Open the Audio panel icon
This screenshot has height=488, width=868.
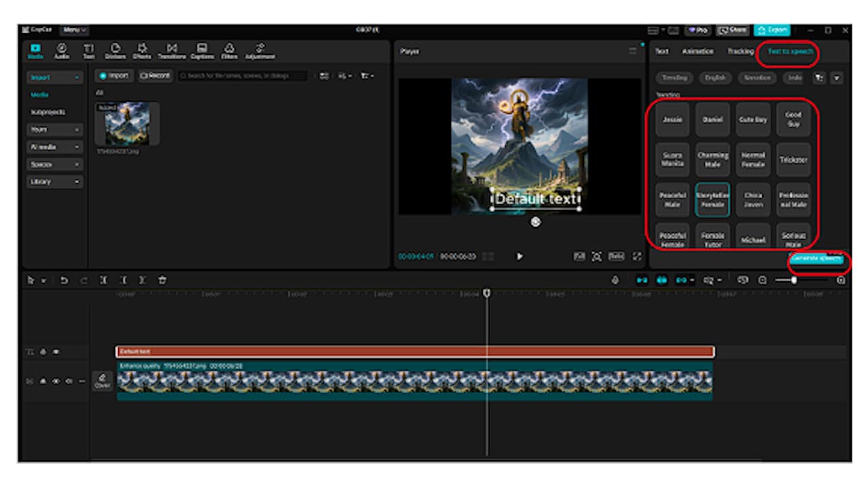click(x=62, y=51)
